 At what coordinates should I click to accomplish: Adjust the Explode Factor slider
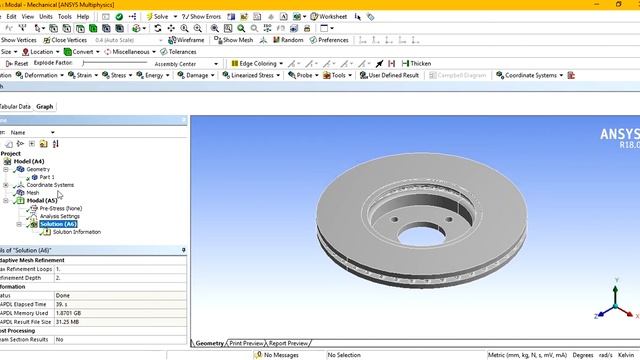pyautogui.click(x=115, y=63)
